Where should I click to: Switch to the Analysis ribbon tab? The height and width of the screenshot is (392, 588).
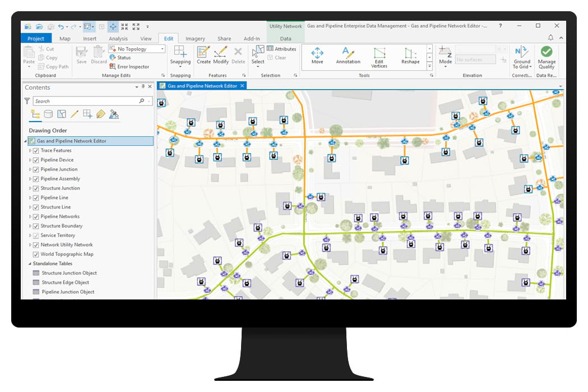pyautogui.click(x=118, y=38)
